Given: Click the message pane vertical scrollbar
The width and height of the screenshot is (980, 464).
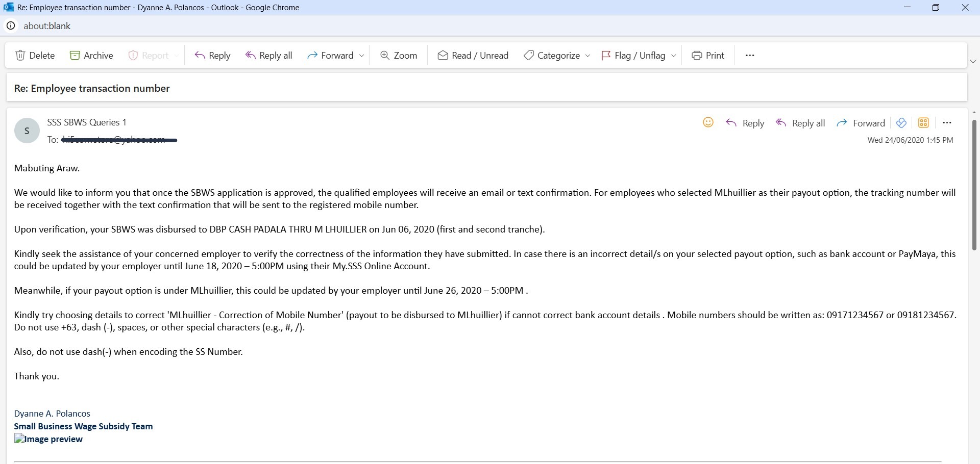Looking at the screenshot, I should [x=974, y=184].
